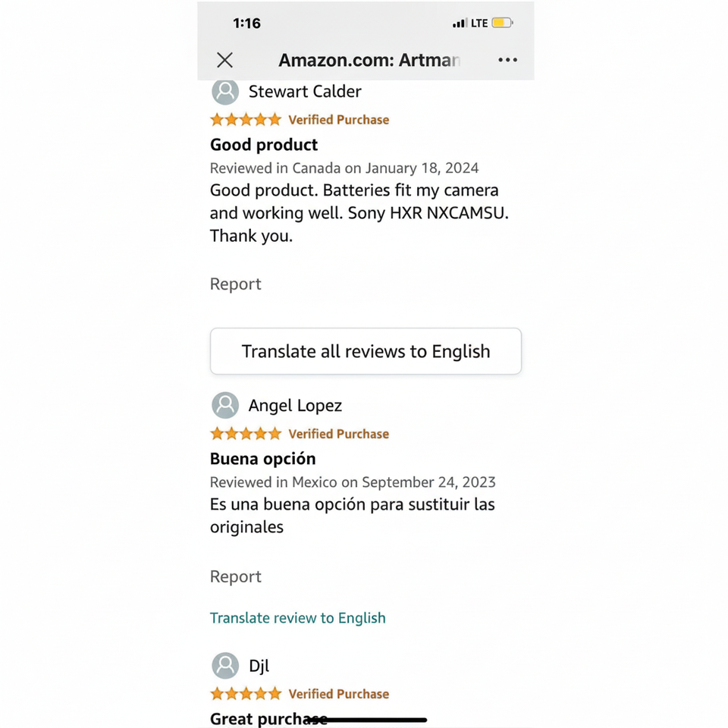Tap Stewart Calder's profile avatar
Viewport: 728px width, 728px height.
coord(225,92)
